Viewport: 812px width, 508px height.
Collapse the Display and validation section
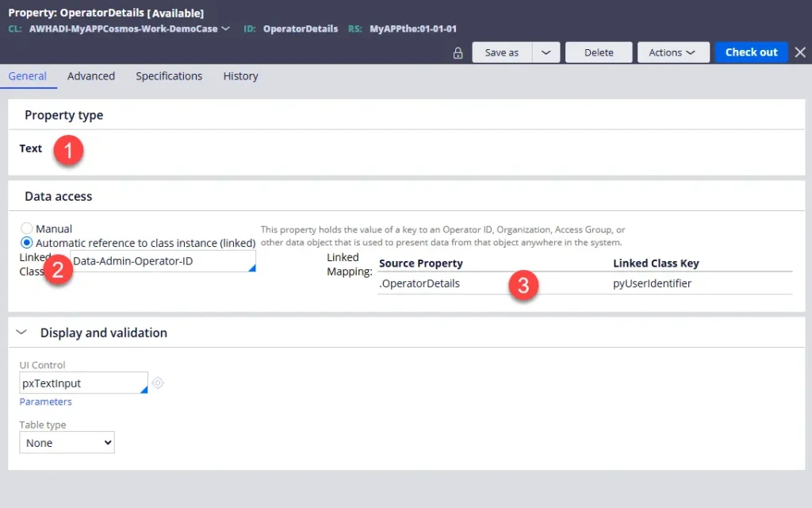(x=21, y=333)
